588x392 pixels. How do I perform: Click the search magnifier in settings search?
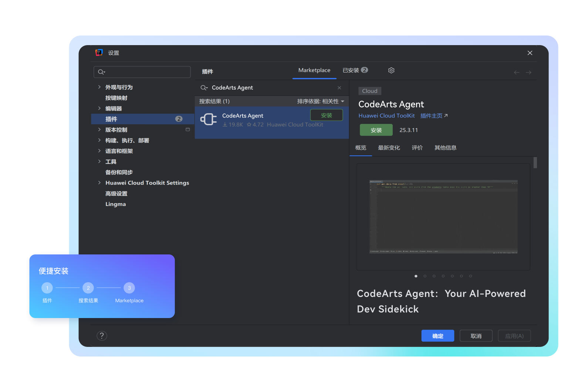[x=101, y=72]
